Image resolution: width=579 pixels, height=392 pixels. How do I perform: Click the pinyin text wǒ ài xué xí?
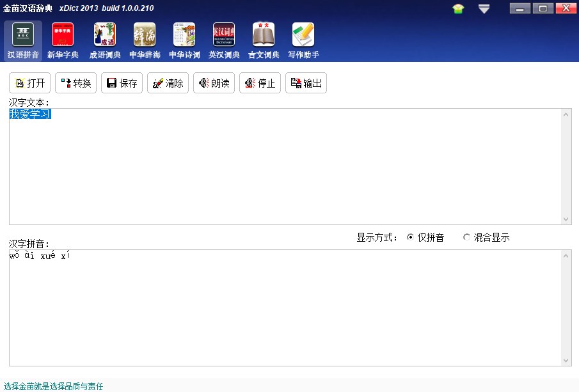coord(40,255)
